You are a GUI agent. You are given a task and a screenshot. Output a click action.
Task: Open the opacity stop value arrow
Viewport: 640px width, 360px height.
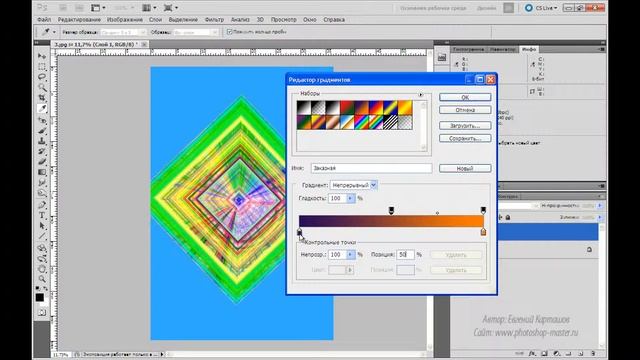[x=351, y=255]
